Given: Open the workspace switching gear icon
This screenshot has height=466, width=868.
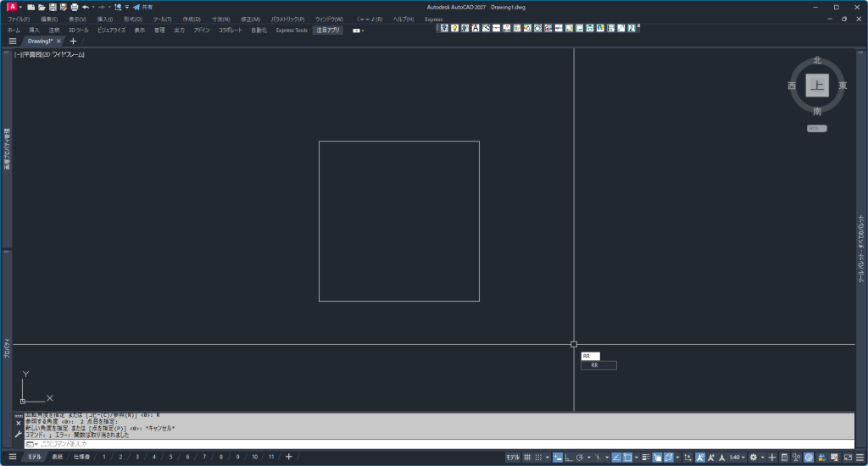Looking at the screenshot, I should coord(753,458).
